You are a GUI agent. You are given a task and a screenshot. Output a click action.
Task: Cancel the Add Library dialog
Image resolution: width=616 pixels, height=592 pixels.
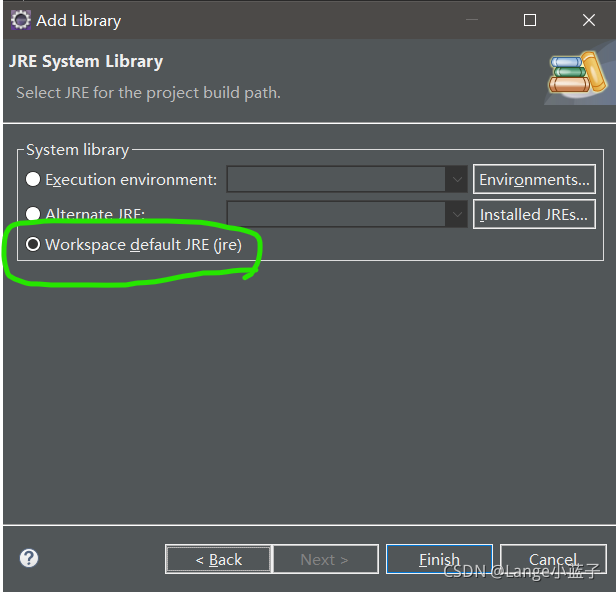553,559
